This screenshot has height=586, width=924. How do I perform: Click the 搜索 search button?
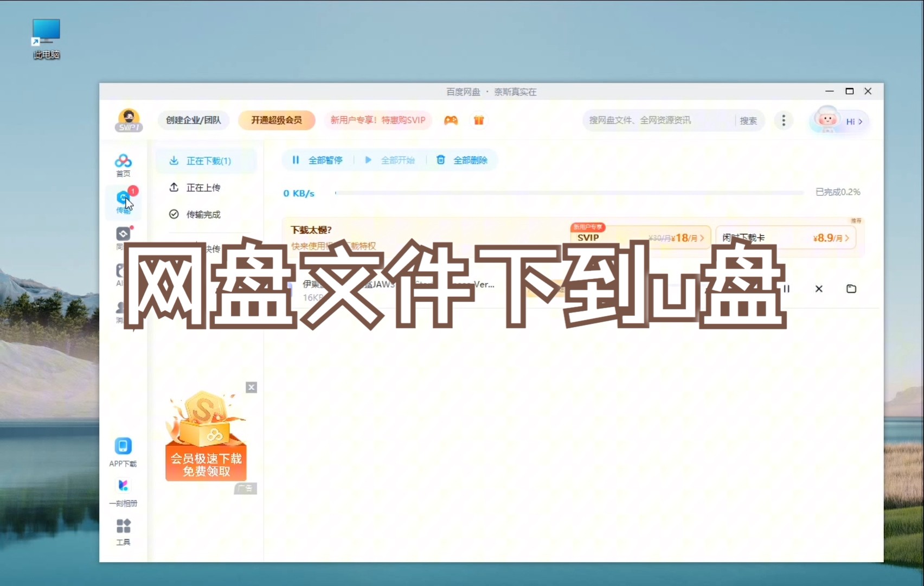[x=748, y=120]
